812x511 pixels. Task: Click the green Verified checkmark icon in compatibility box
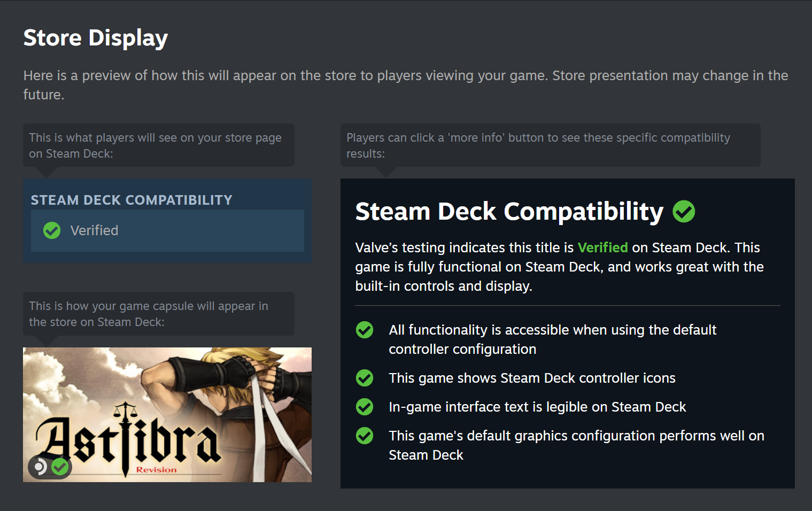[52, 230]
